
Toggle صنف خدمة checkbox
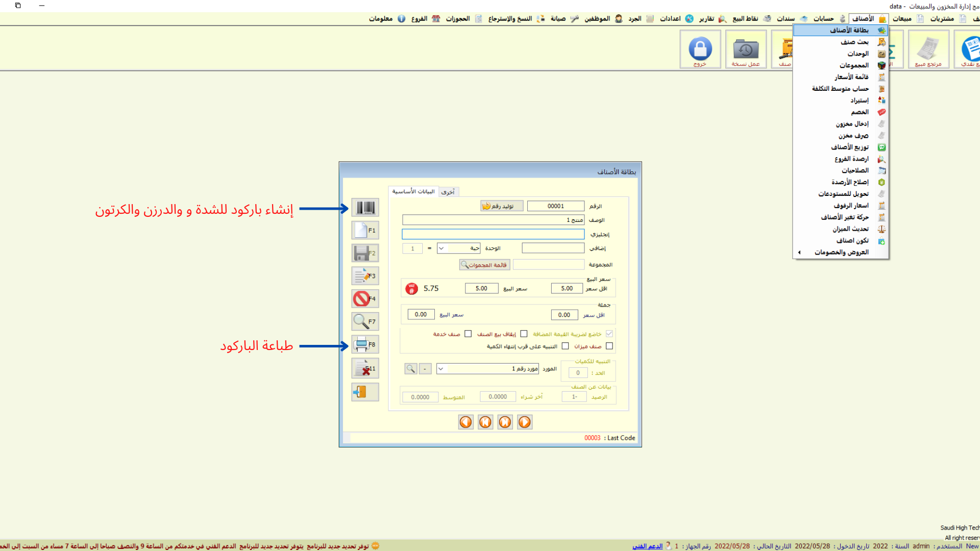[468, 334]
